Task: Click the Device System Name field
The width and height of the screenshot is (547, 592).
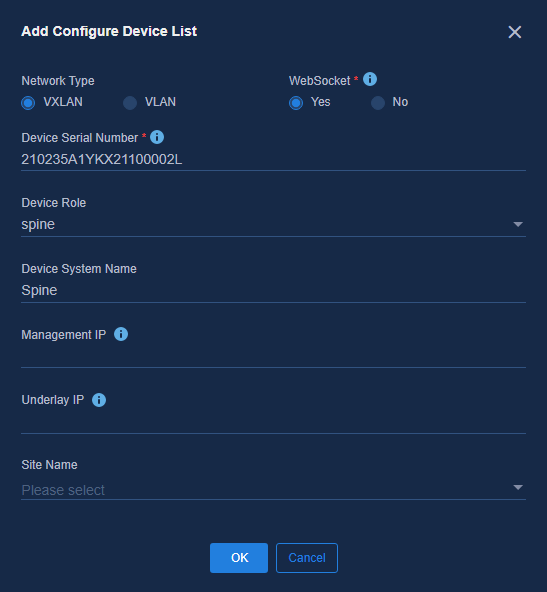Action: [x=273, y=291]
